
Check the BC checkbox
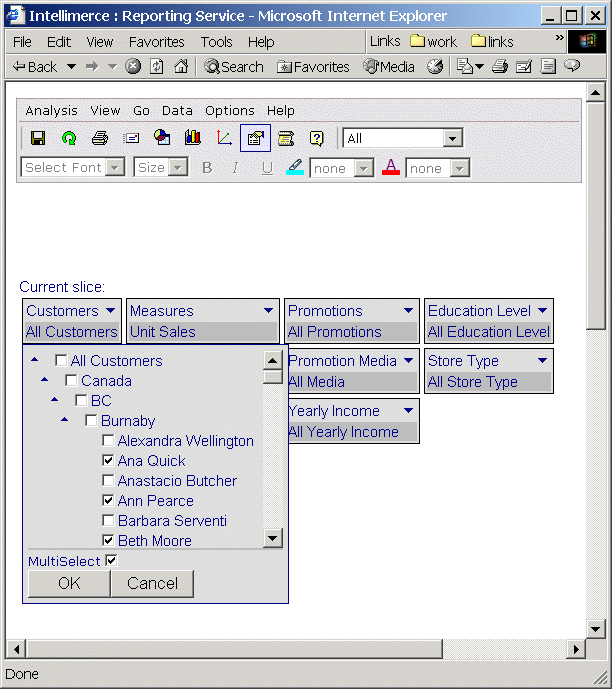click(81, 400)
